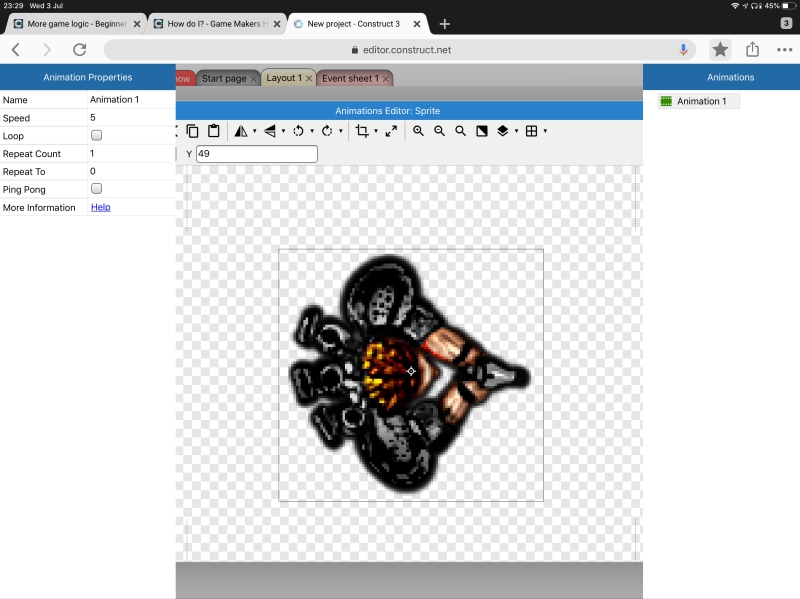
Task: Enable the Loop checkbox
Action: [x=96, y=135]
